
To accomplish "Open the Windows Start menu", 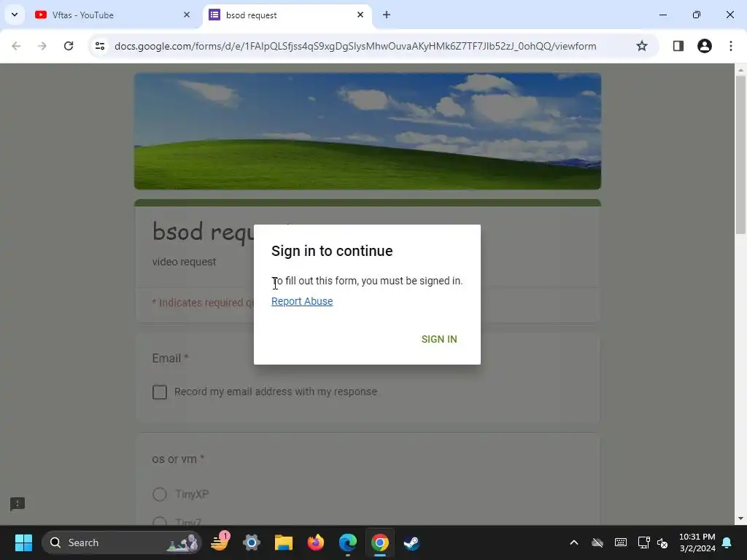I will pos(23,542).
